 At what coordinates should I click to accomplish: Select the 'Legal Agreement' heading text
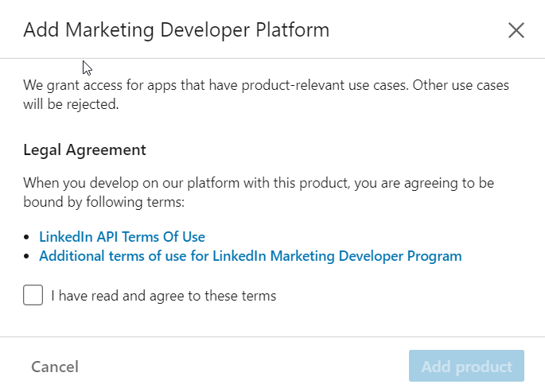[x=85, y=150]
